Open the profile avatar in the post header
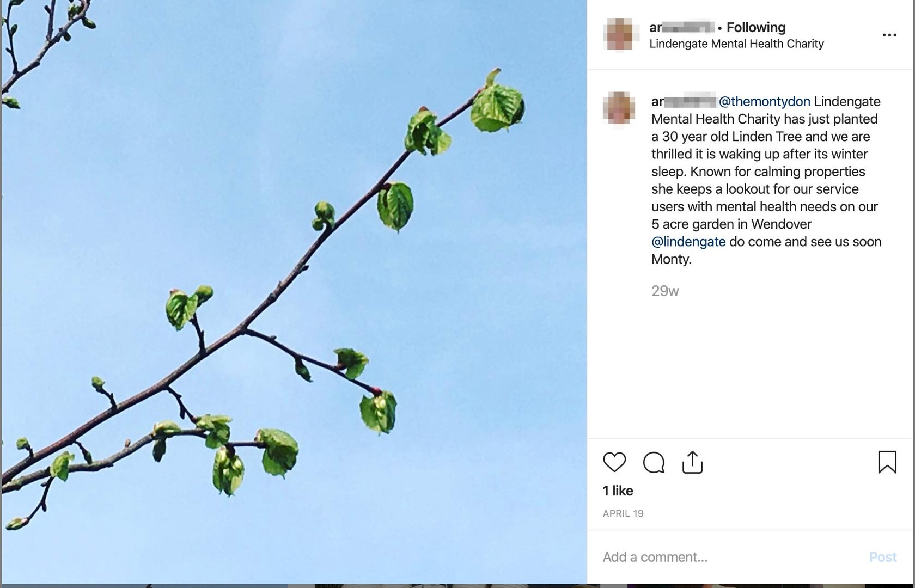 click(620, 34)
